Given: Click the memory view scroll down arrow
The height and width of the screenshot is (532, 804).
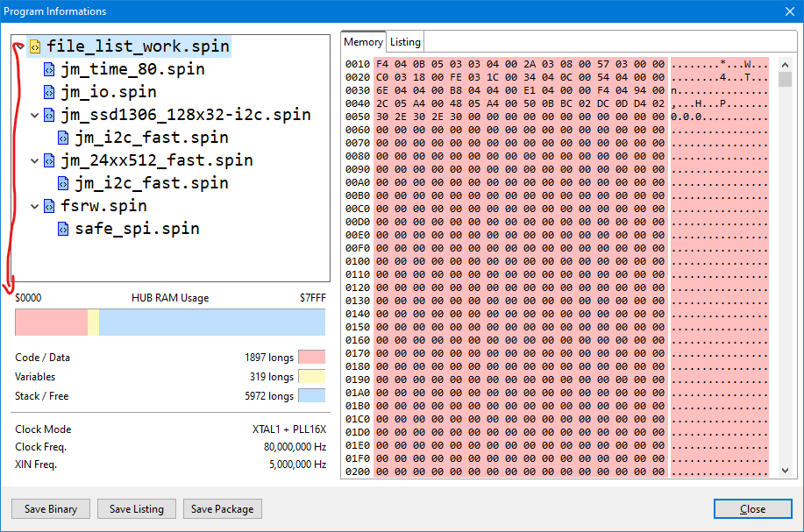Looking at the screenshot, I should pos(785,471).
